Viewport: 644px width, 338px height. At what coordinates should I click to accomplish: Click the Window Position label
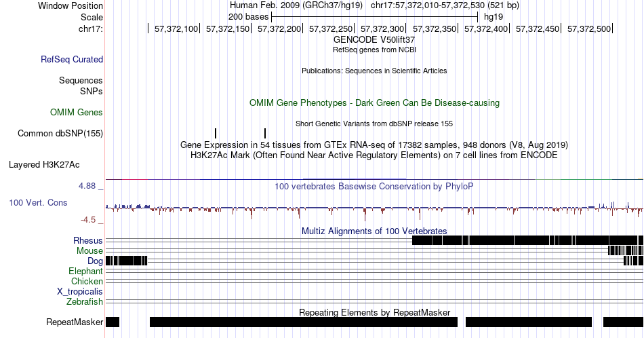71,5
